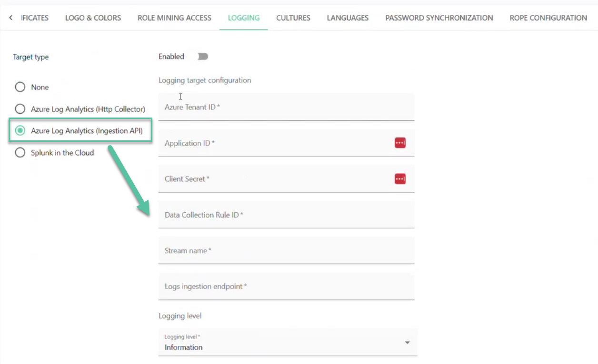598x364 pixels.
Task: Click the Logging target configuration label
Action: (x=205, y=80)
